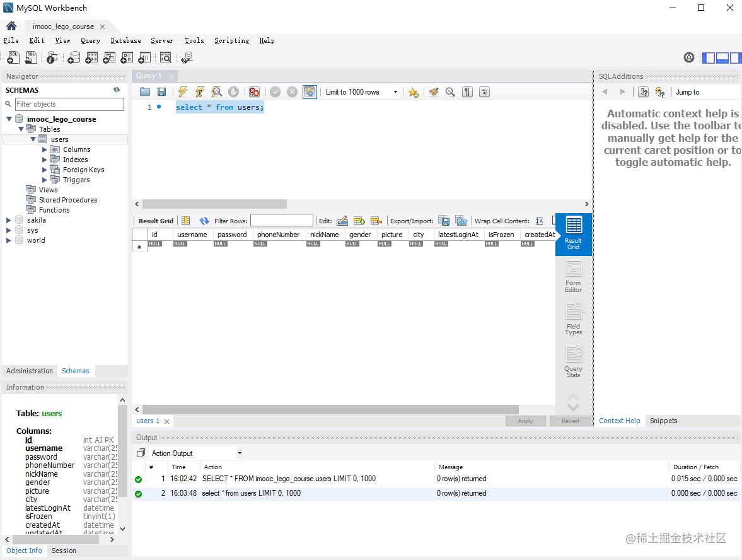Toggle left sidebar visibility

[x=709, y=58]
